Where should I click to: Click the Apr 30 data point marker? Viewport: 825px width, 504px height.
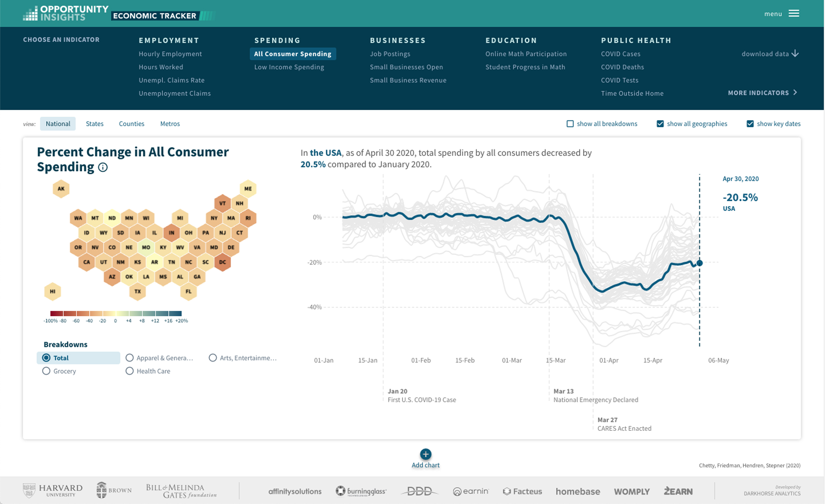point(700,263)
